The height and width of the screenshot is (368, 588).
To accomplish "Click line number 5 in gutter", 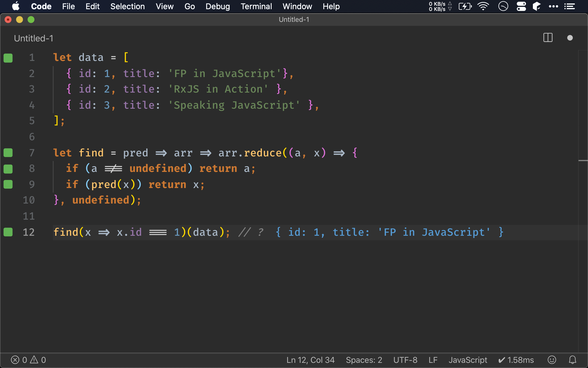I will tap(32, 121).
